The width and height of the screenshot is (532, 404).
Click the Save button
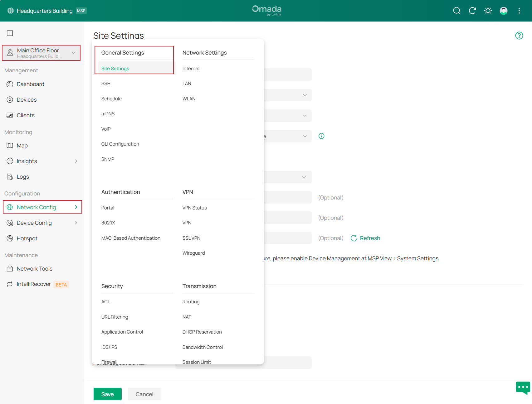point(107,394)
